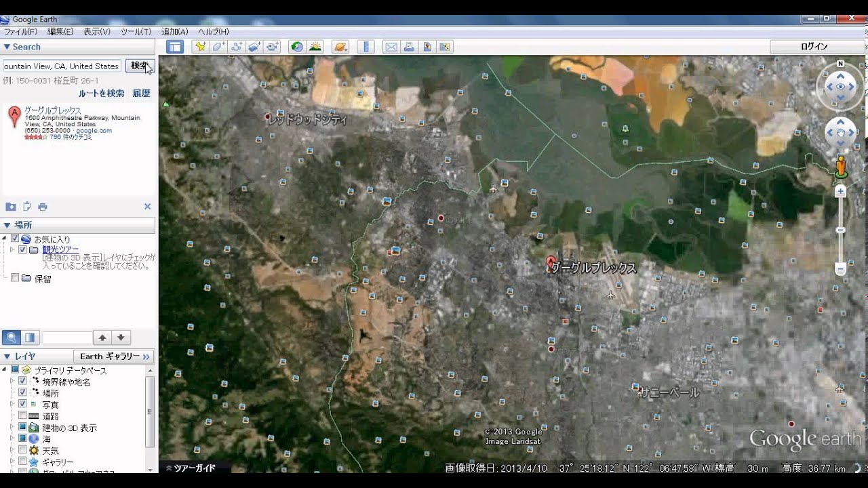Viewport: 868px width, 488px height.
Task: Select the add image overlay tool
Action: pyautogui.click(x=254, y=47)
